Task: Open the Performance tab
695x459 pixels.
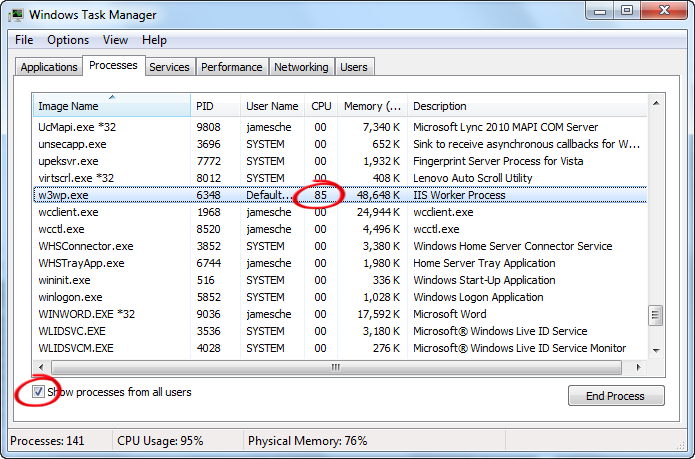Action: (232, 67)
